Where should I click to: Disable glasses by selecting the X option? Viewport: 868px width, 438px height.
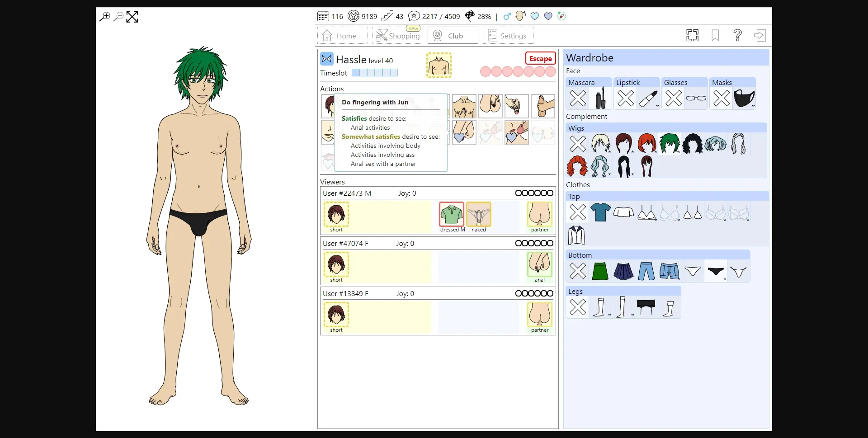point(673,98)
